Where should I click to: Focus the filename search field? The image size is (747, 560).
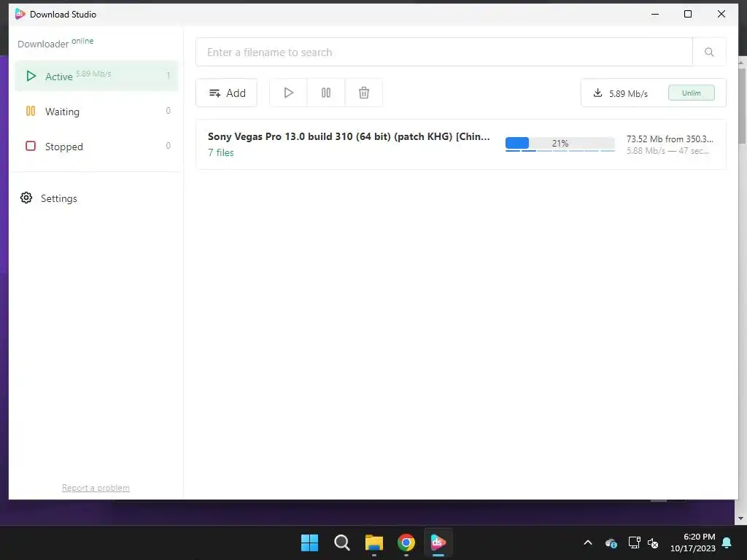pyautogui.click(x=444, y=52)
